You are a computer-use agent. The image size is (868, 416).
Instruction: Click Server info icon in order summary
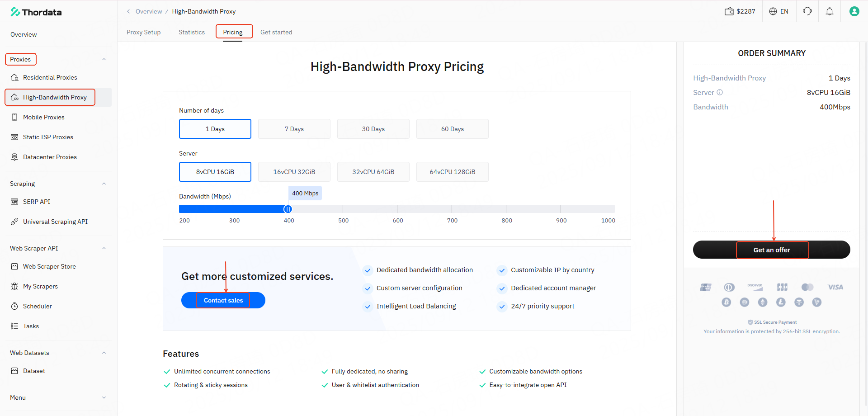pyautogui.click(x=720, y=92)
